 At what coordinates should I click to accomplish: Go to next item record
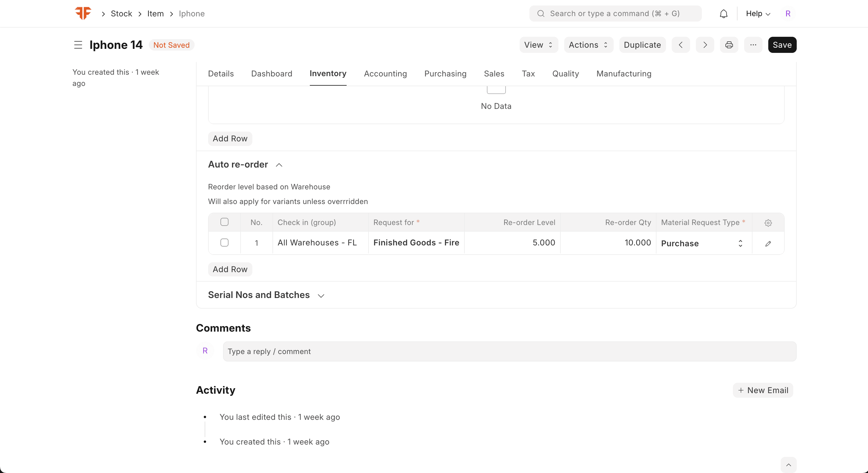[705, 45]
